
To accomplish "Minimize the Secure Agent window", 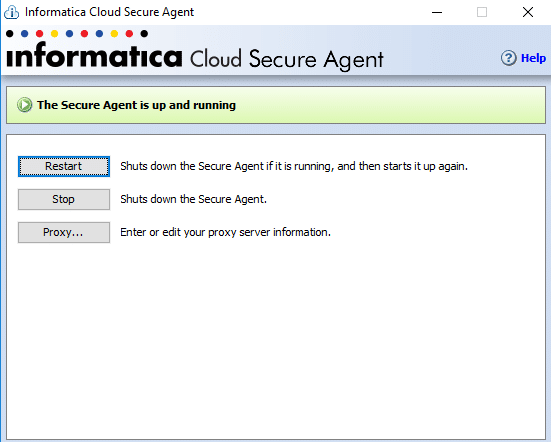I will coord(437,12).
